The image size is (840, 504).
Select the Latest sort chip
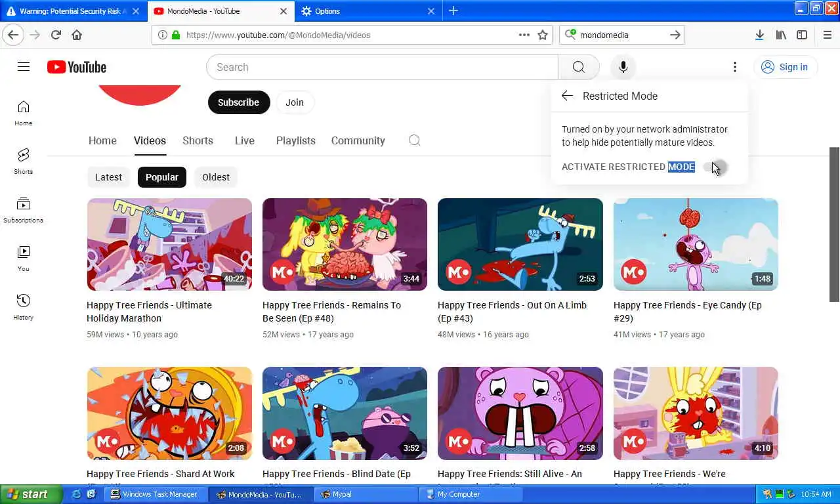108,177
